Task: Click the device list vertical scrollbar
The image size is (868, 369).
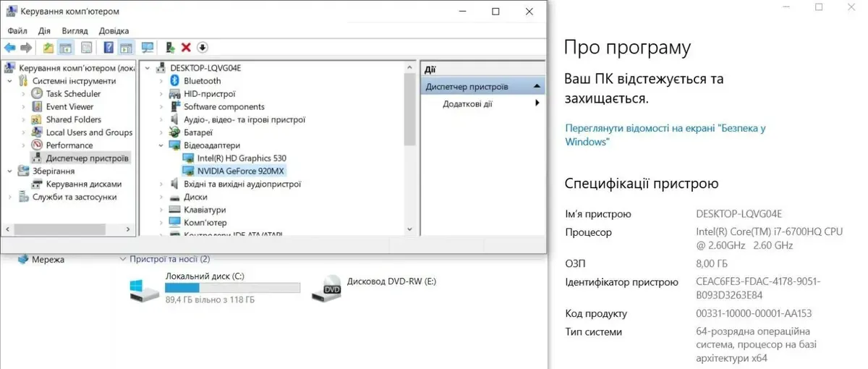Action: [410, 109]
